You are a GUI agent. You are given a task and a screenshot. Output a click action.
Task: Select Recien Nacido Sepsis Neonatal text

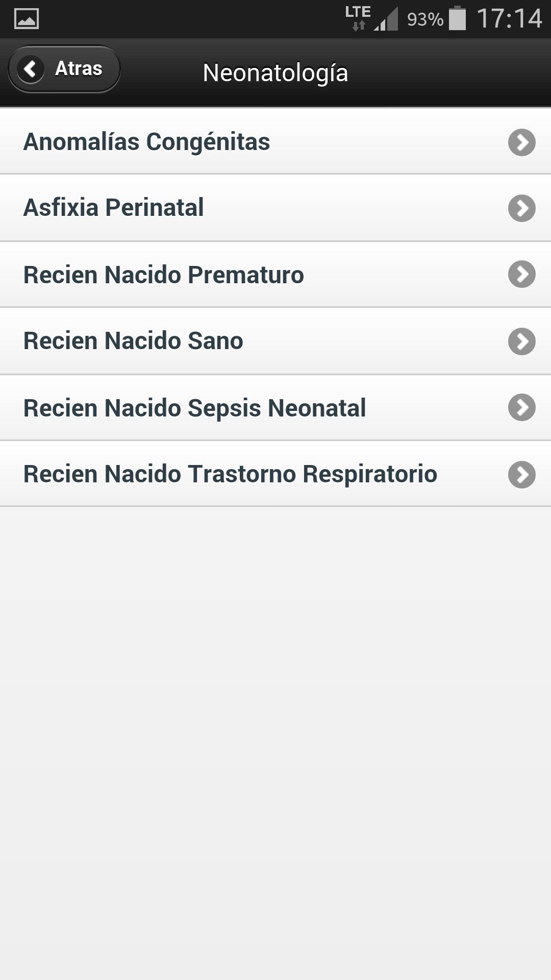click(194, 408)
